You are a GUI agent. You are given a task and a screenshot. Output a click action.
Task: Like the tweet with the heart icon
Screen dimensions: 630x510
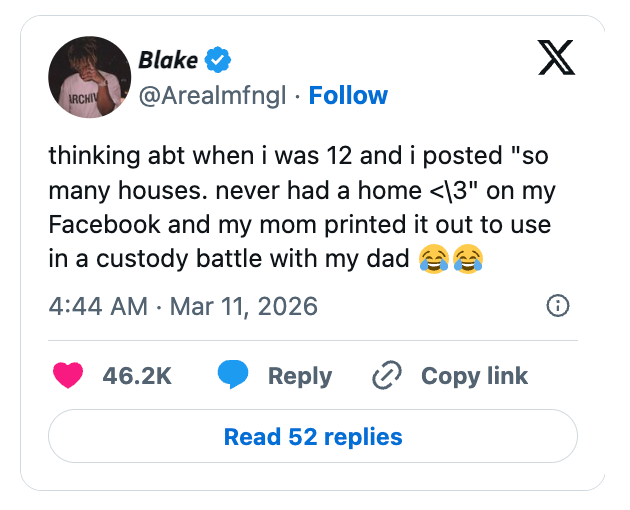[x=67, y=376]
